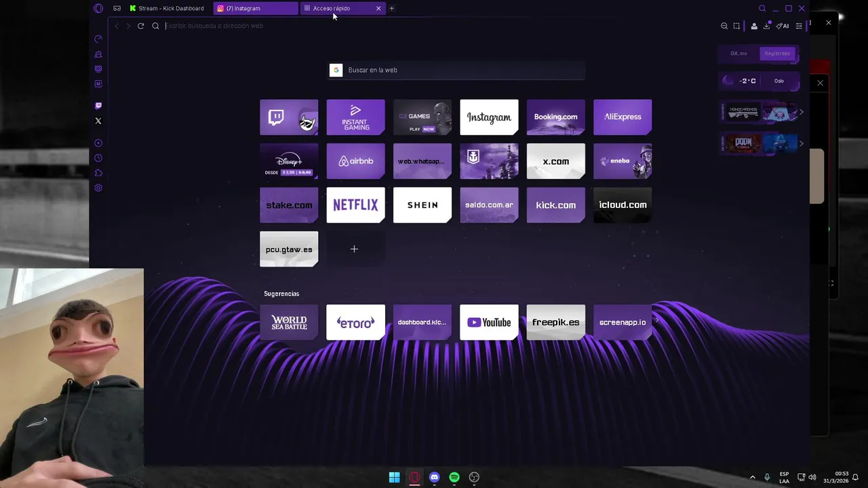The height and width of the screenshot is (488, 868).
Task: Open Discord from the taskbar
Action: tap(435, 477)
